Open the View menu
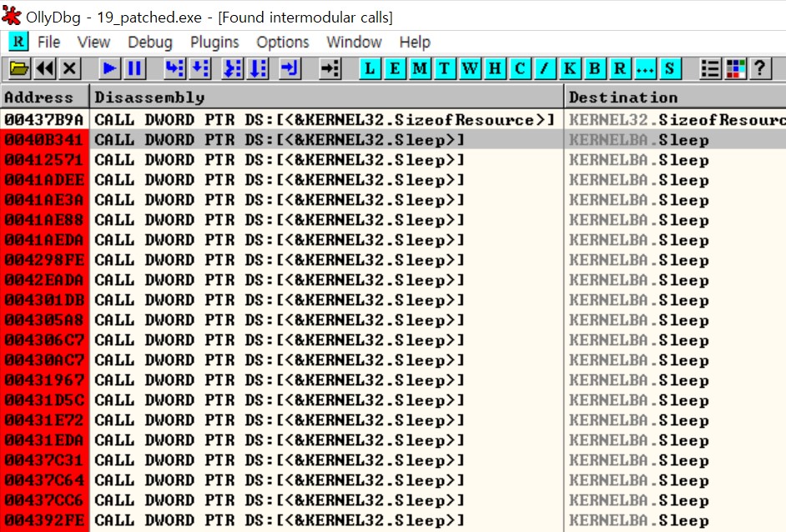786x532 pixels. (93, 42)
